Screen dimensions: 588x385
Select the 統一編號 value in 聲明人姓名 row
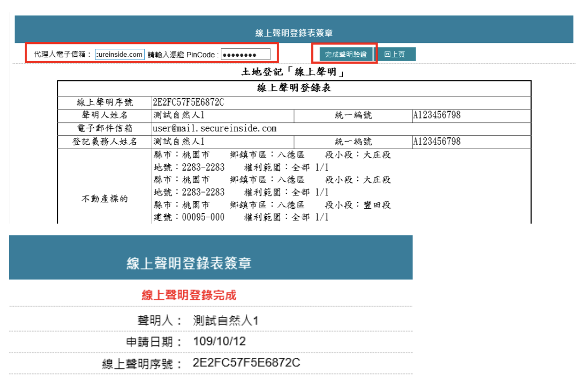click(437, 115)
